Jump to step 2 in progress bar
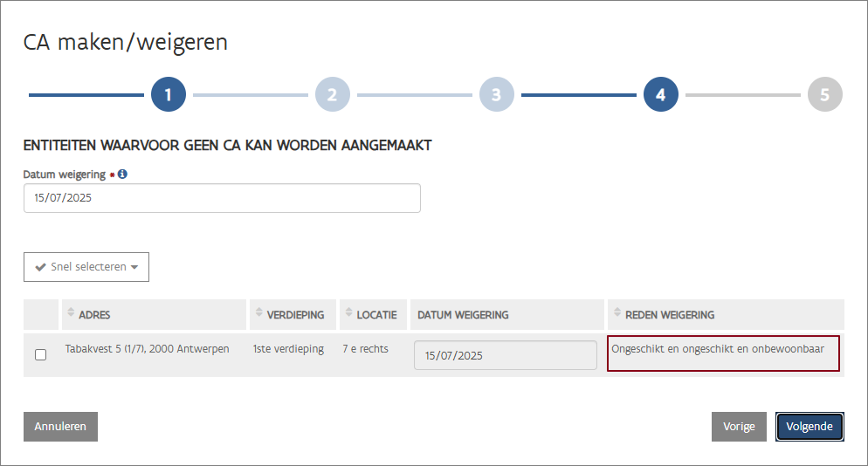Viewport: 868px width, 466px height. click(x=332, y=95)
